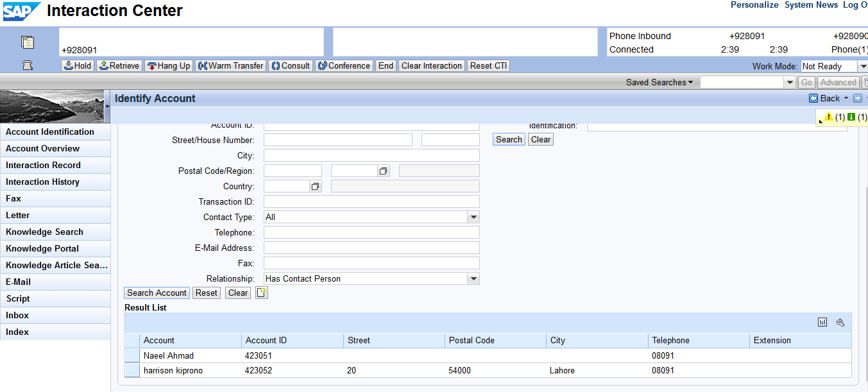Click the E-Mail Address input field
Image resolution: width=868 pixels, height=392 pixels.
371,248
